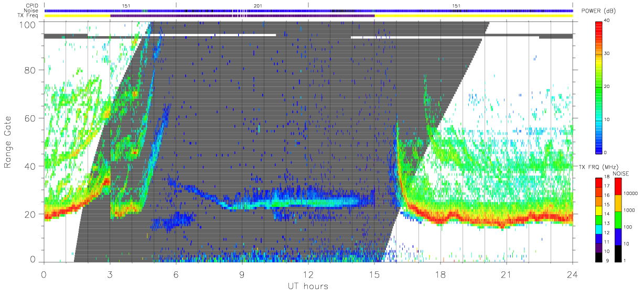644x297 pixels.
Task: Click the purple section of the TX Freq strip
Action: click(x=242, y=16)
